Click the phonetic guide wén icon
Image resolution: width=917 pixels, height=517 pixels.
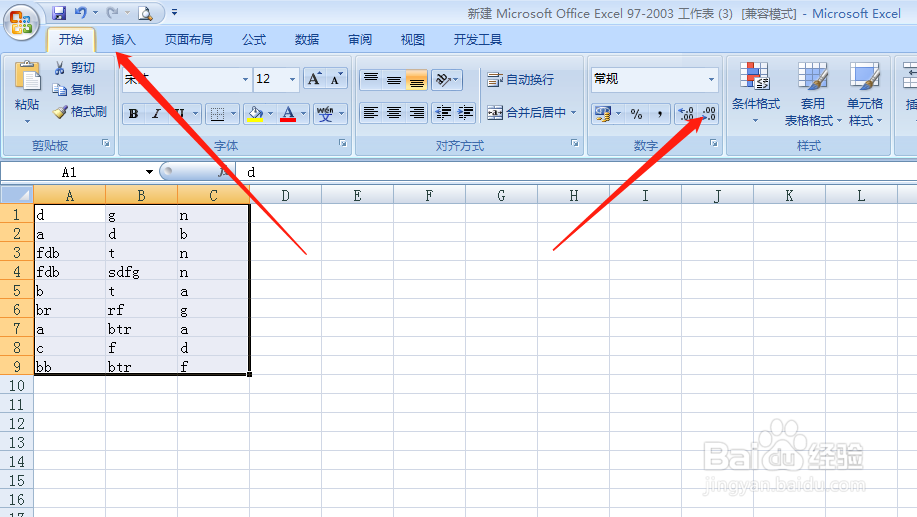click(x=325, y=113)
